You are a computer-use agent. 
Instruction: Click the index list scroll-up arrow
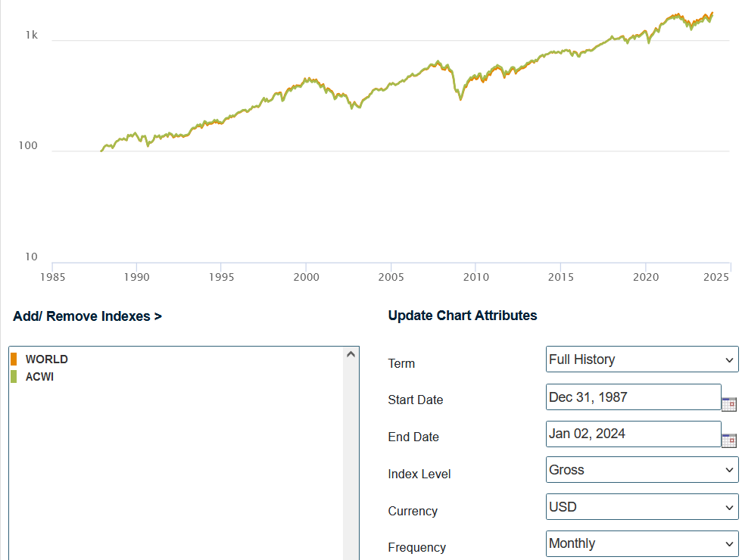[351, 353]
